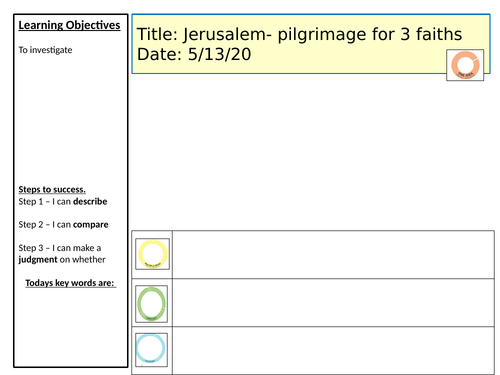The height and width of the screenshot is (375, 500).
Task: Click the Step 2 'compare' line
Action: (63, 225)
